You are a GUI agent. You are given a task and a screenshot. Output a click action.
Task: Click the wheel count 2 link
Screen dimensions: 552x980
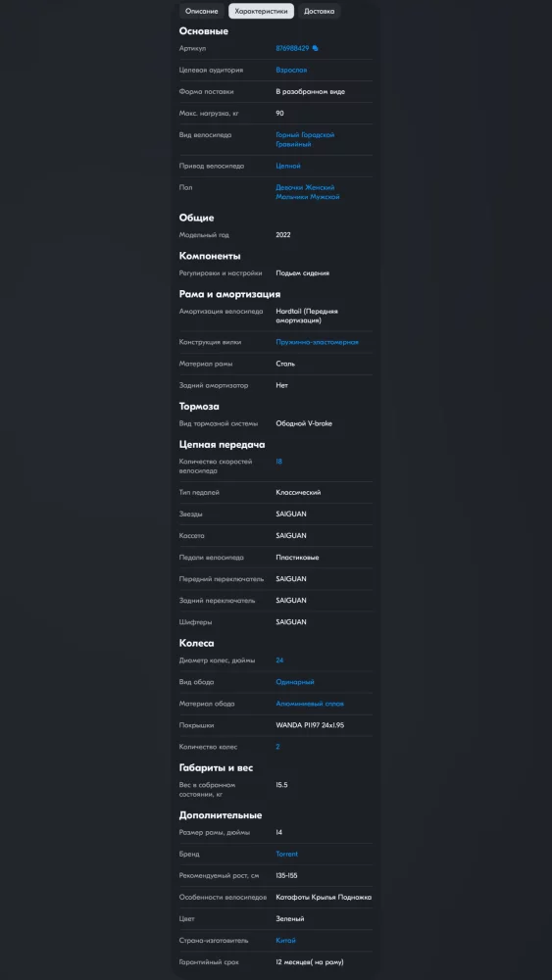(x=277, y=747)
